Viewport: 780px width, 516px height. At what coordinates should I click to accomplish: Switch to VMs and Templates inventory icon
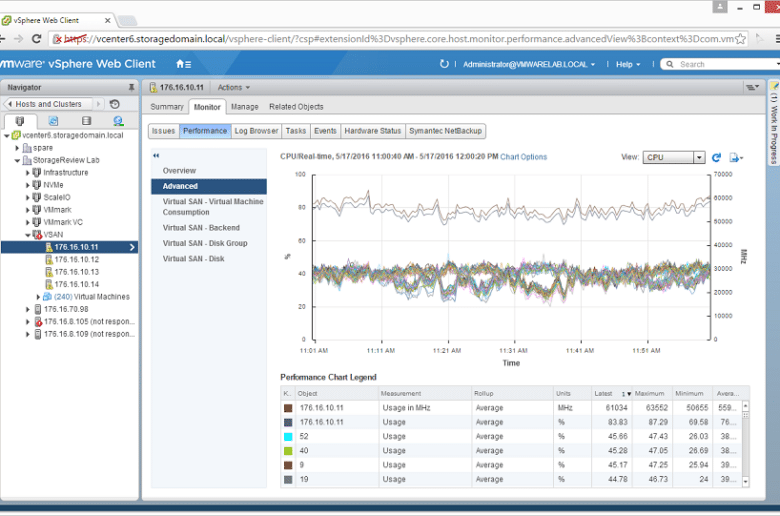tap(53, 121)
